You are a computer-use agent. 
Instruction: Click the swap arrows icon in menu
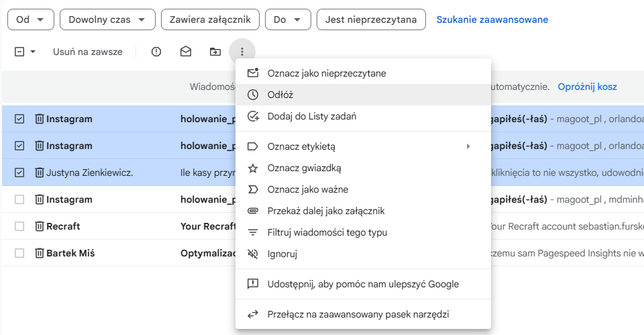tap(253, 314)
